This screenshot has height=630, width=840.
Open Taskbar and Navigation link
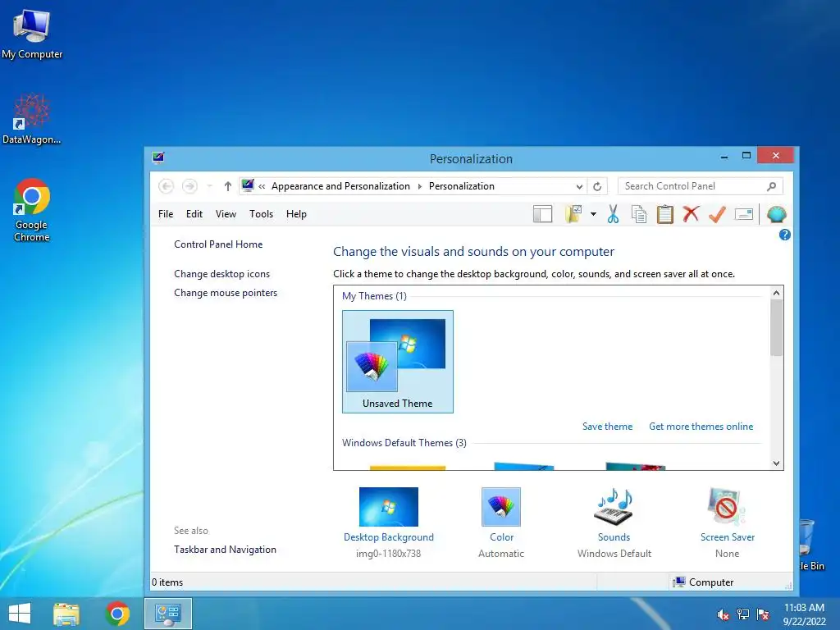pos(225,550)
